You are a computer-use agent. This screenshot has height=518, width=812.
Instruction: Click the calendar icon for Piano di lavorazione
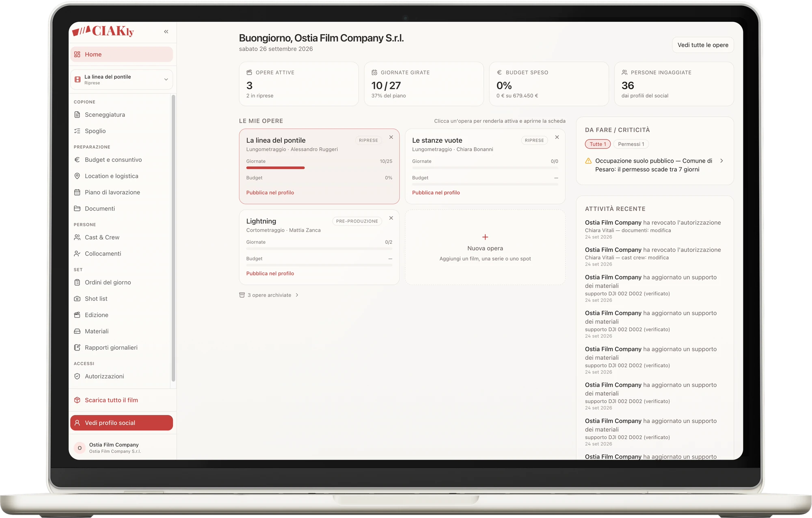tap(77, 192)
